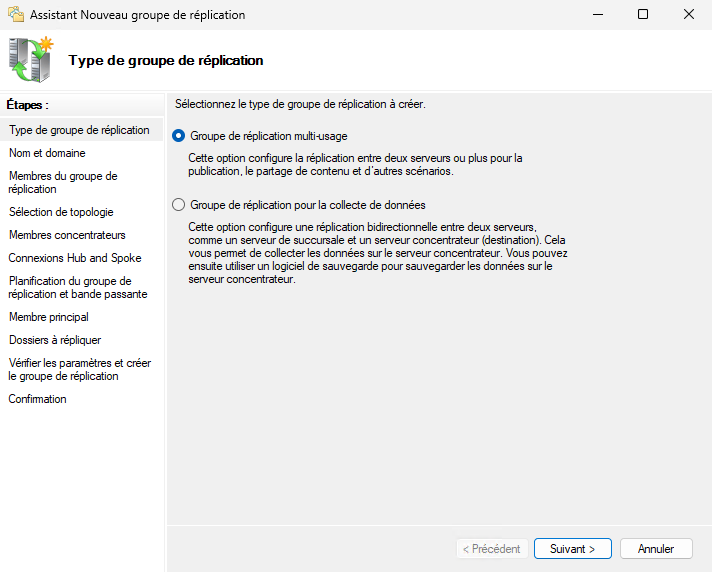Click multi-usage option description paragraph
The image size is (712, 572).
pos(355,164)
